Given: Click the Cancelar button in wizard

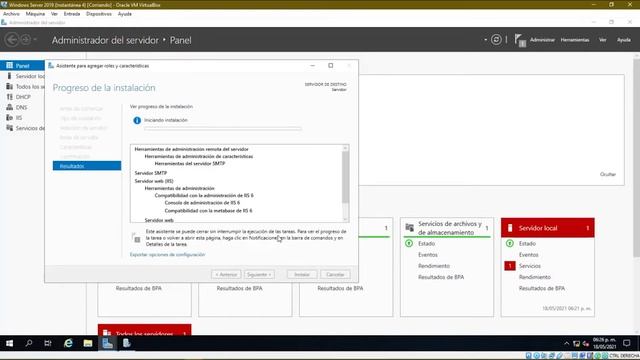Looking at the screenshot, I should [x=335, y=274].
